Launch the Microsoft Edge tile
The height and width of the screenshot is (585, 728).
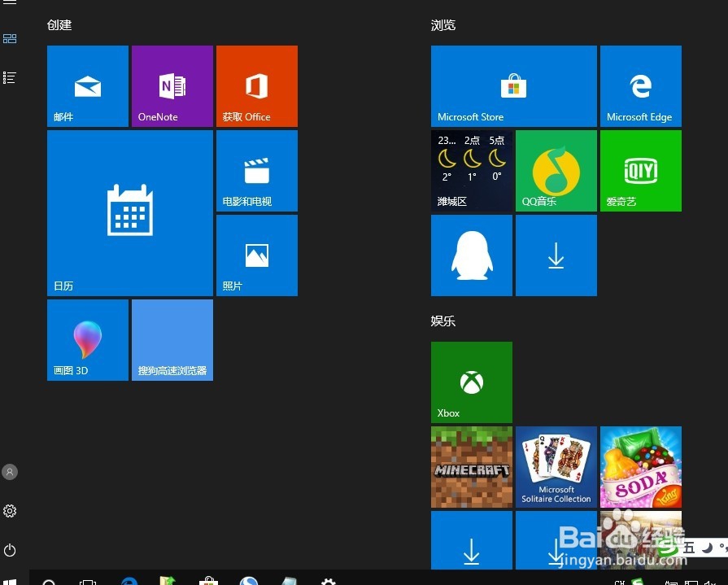point(641,86)
